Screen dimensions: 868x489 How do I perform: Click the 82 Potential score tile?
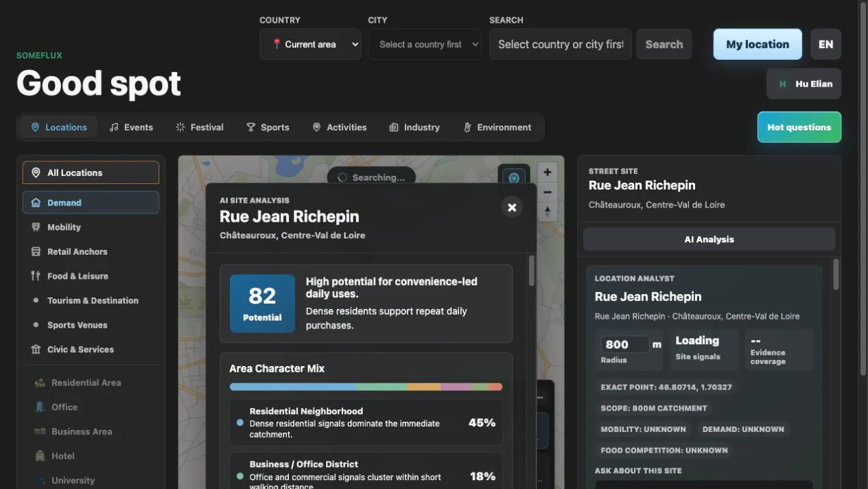click(x=262, y=304)
